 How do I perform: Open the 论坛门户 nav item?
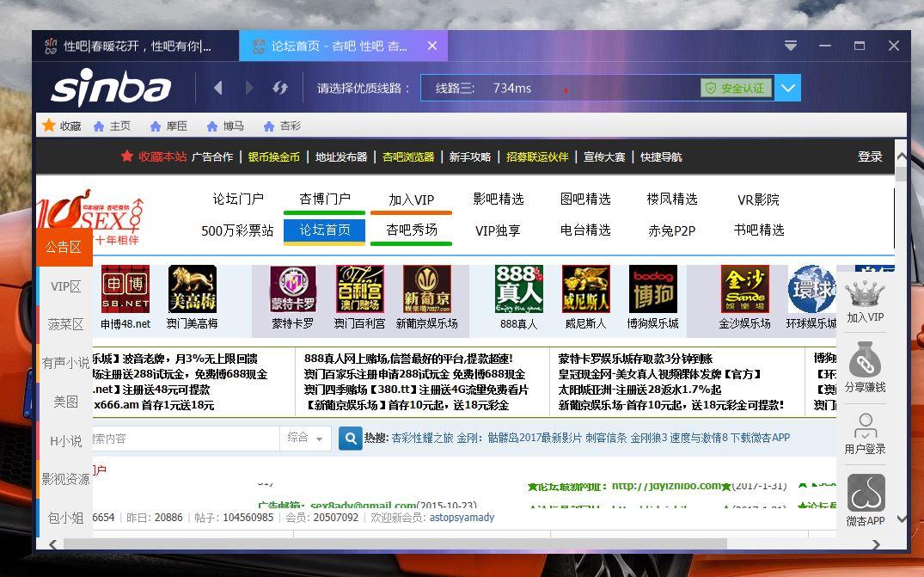[x=238, y=199]
